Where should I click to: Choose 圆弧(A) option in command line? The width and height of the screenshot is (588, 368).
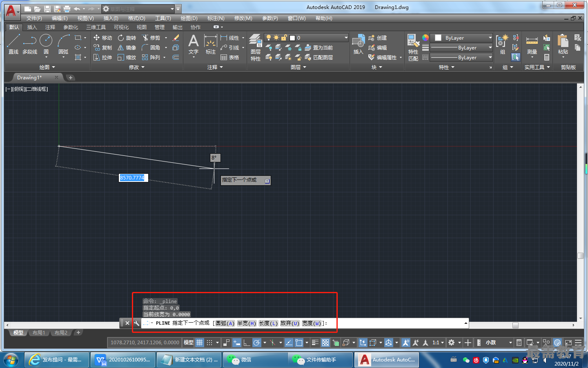click(x=225, y=323)
